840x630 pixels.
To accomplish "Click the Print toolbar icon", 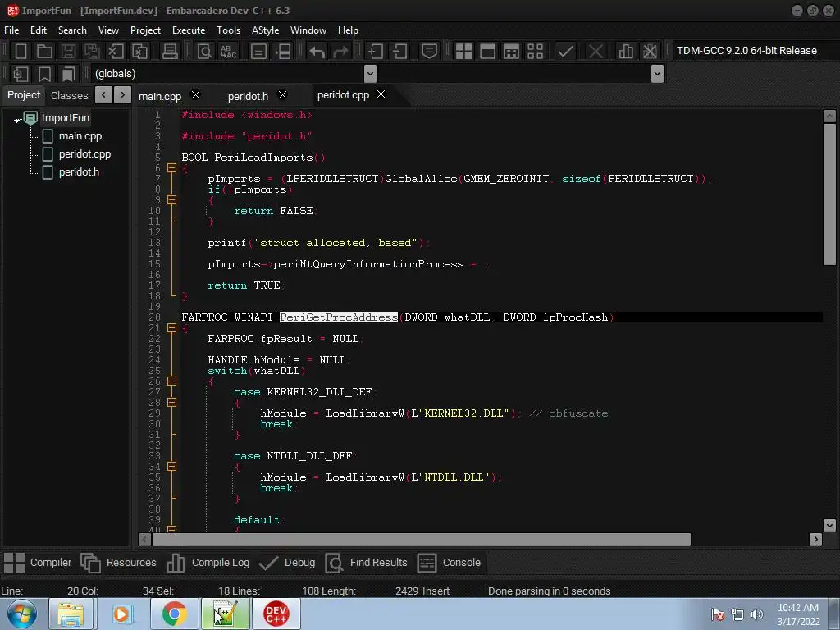I will [x=170, y=52].
